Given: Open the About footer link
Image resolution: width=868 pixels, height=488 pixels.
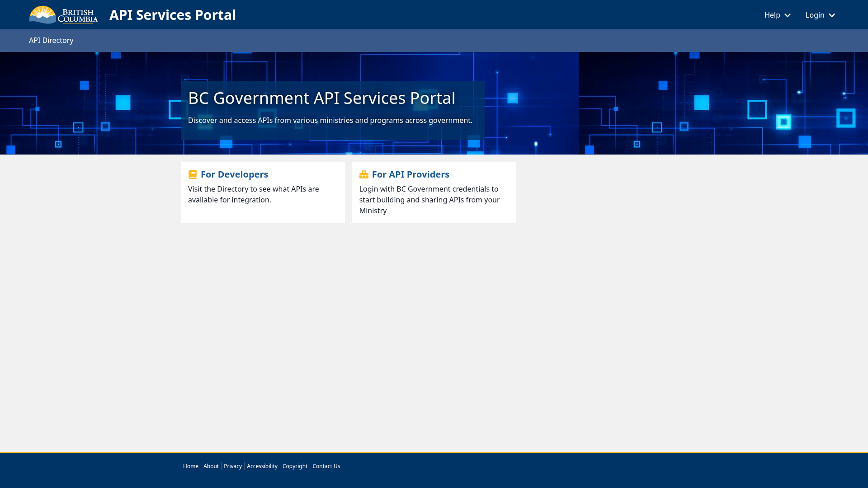Looking at the screenshot, I should (211, 466).
